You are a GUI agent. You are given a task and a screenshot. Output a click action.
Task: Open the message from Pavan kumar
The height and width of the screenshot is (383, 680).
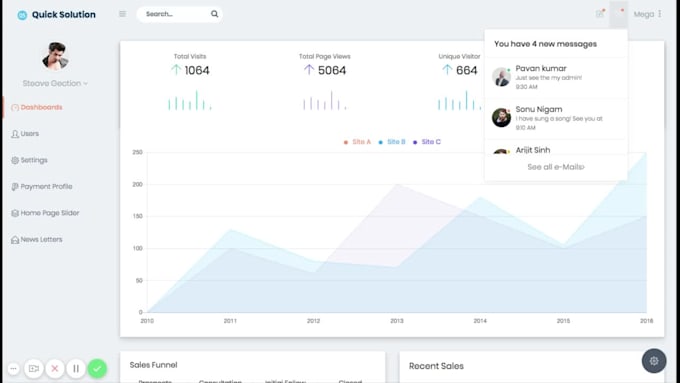(556, 78)
